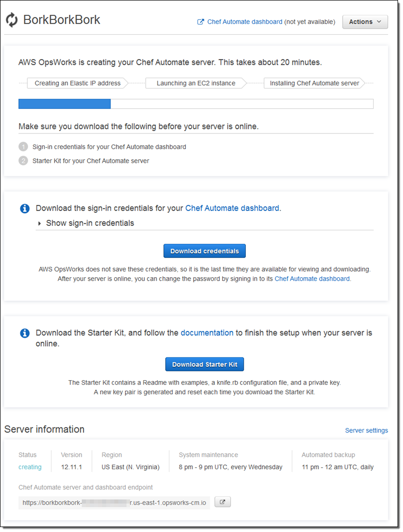This screenshot has width=403, height=532.
Task: Expand Show sign-in credentials section
Action: (x=85, y=223)
